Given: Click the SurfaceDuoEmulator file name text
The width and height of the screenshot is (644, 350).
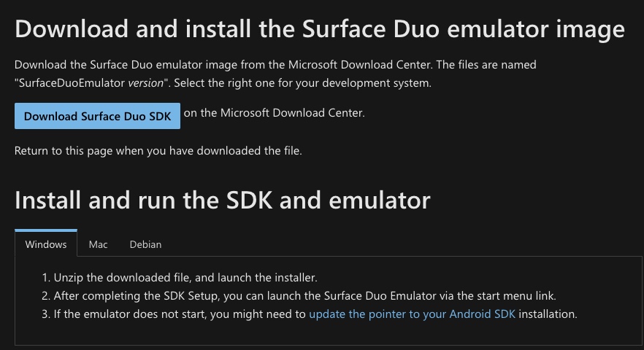Looking at the screenshot, I should pyautogui.click(x=72, y=83).
